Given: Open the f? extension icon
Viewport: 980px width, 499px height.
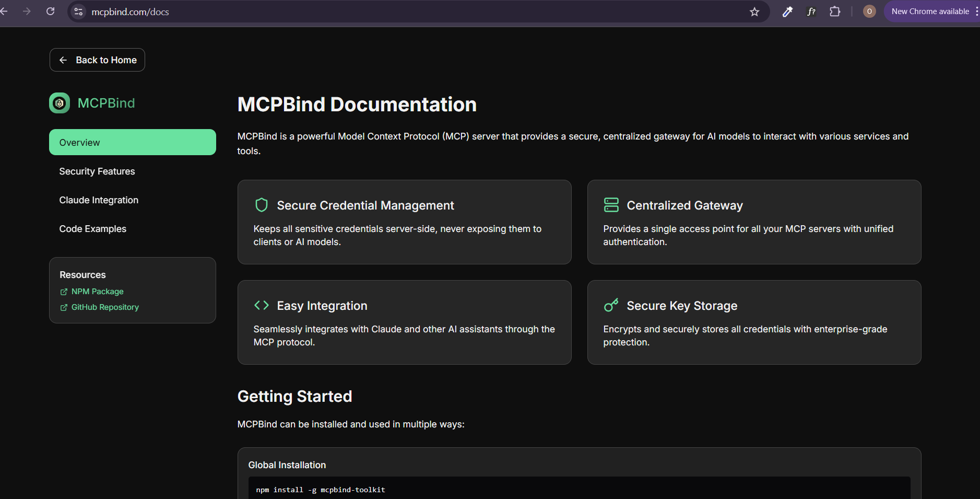Looking at the screenshot, I should (811, 11).
